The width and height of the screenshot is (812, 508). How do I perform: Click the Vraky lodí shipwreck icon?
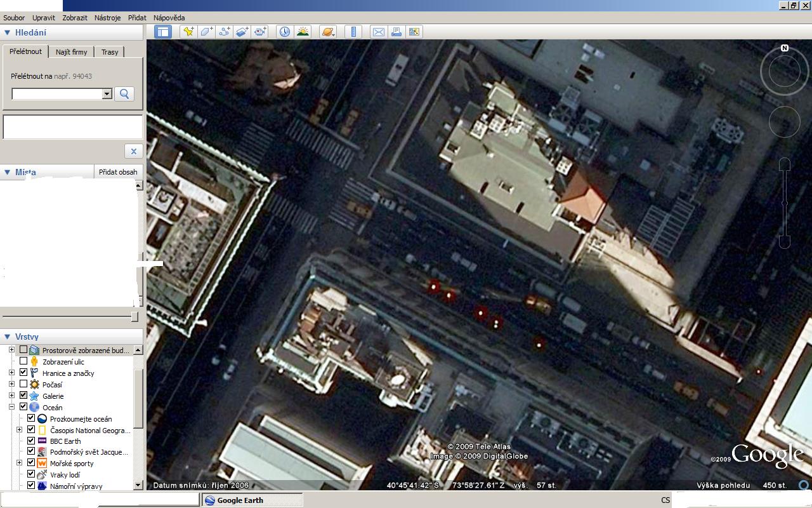pyautogui.click(x=42, y=475)
